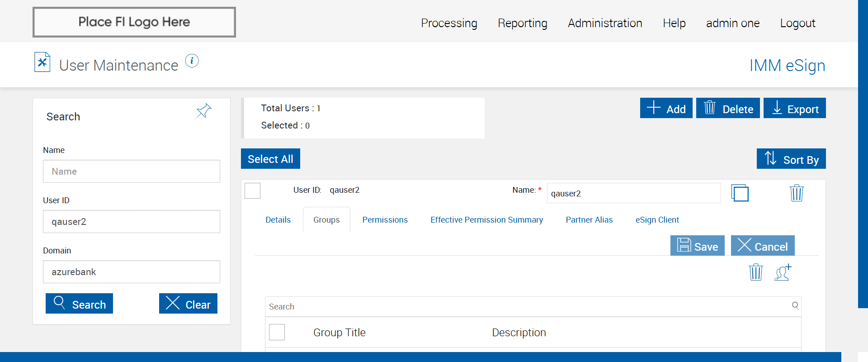Open the Sort By options
Screen dimensions: 868x362
[x=791, y=159]
